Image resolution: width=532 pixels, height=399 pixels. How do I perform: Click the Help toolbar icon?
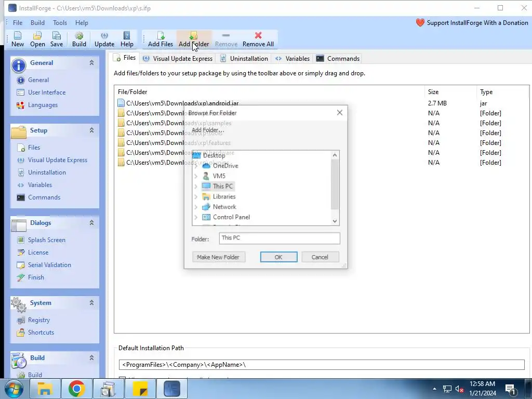[127, 39]
